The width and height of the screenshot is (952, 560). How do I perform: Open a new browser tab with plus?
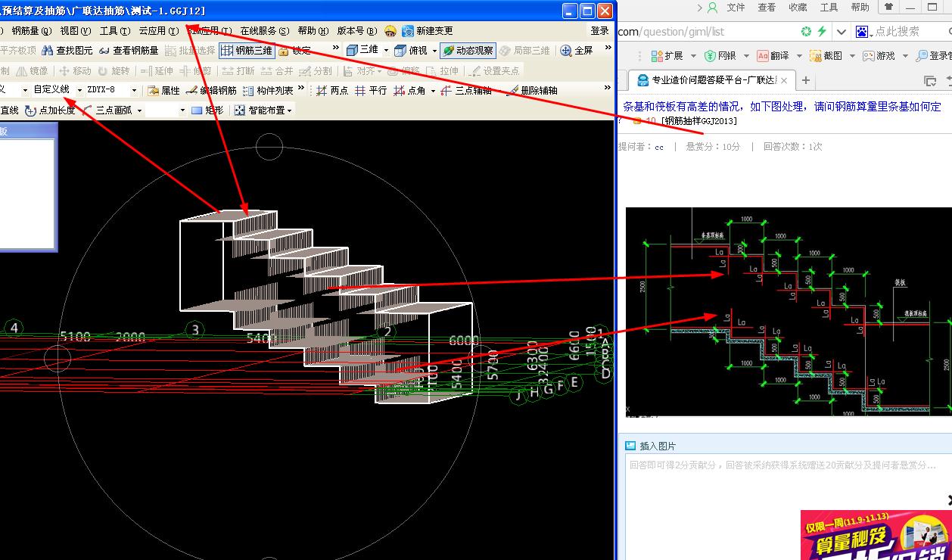click(806, 80)
